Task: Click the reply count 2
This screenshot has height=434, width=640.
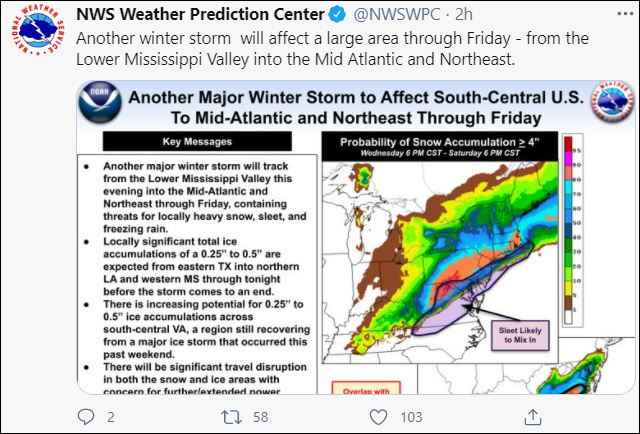Action: pyautogui.click(x=111, y=416)
